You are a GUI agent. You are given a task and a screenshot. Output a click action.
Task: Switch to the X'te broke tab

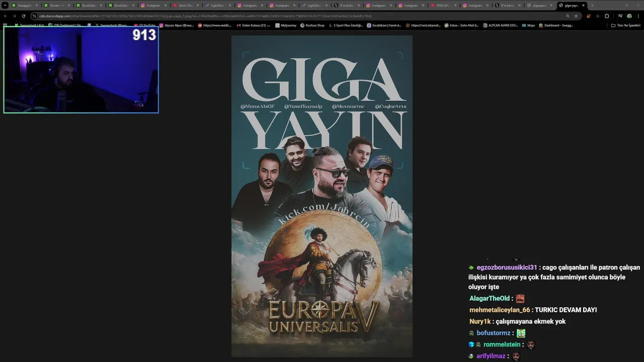[x=347, y=6]
